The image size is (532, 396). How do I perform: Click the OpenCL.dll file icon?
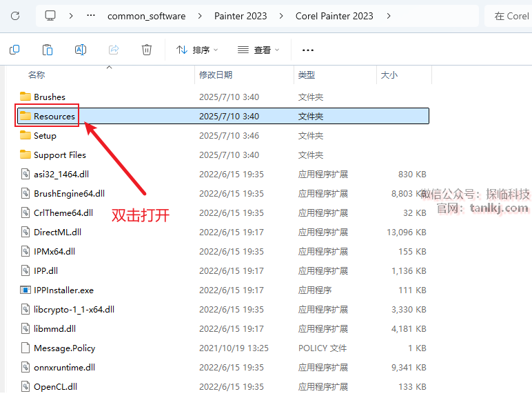(x=25, y=387)
